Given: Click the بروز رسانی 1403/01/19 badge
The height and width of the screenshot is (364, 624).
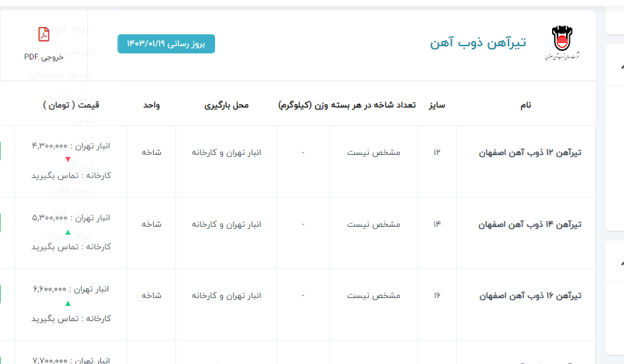Looking at the screenshot, I should click(166, 44).
